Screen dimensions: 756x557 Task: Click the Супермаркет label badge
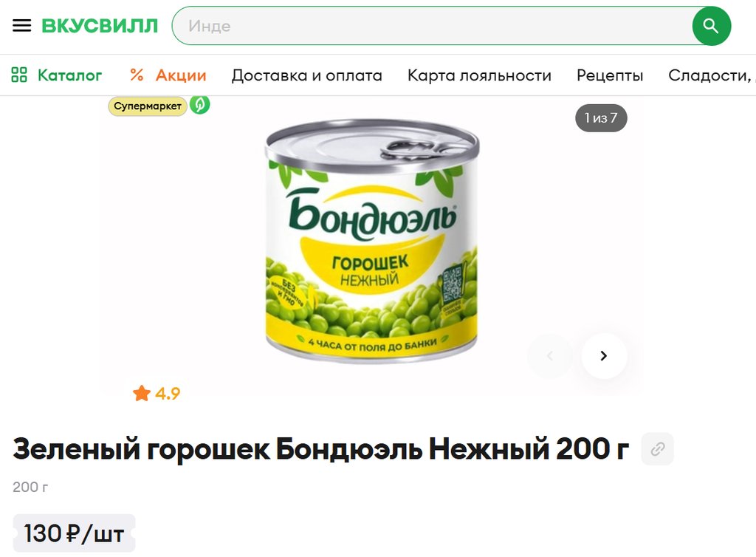click(x=148, y=106)
